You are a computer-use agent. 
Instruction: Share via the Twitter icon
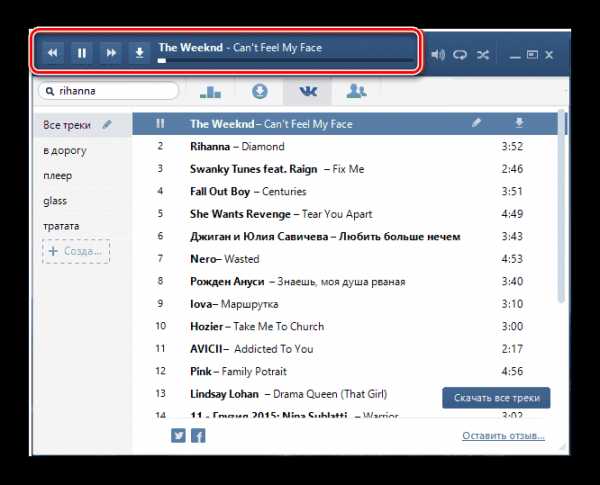pos(178,436)
